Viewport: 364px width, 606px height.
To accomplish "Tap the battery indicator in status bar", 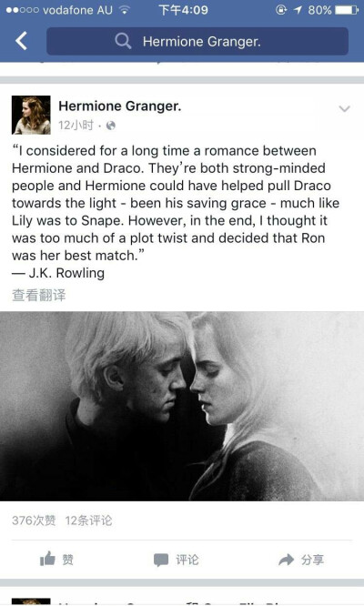I will pyautogui.click(x=347, y=10).
